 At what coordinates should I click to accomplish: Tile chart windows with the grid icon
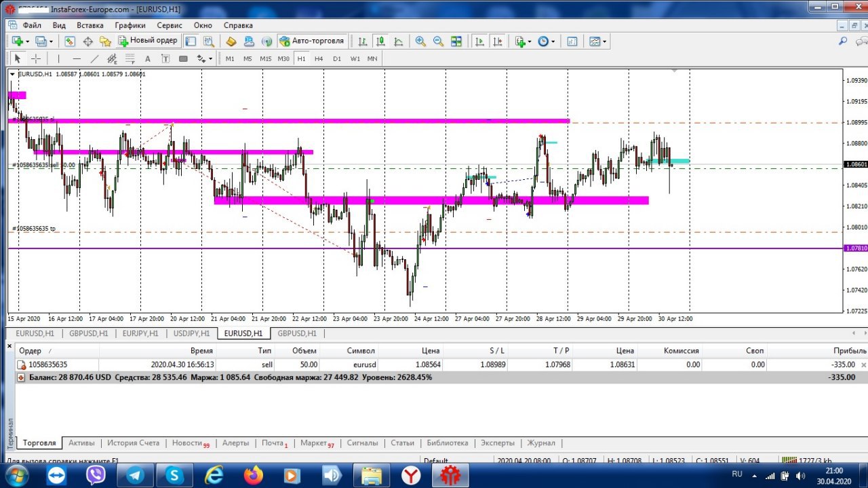click(456, 41)
